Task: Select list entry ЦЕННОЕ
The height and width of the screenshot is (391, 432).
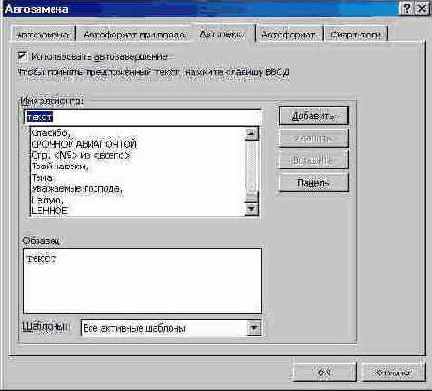Action: click(49, 211)
